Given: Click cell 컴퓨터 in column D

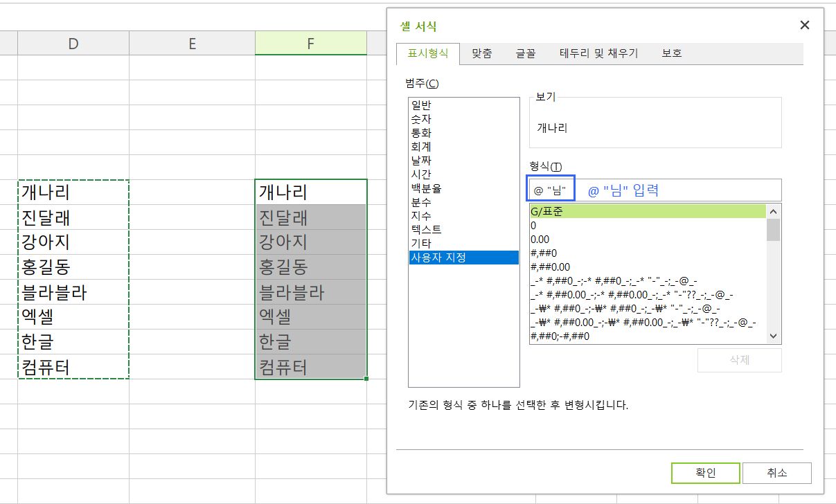Looking at the screenshot, I should click(x=73, y=367).
